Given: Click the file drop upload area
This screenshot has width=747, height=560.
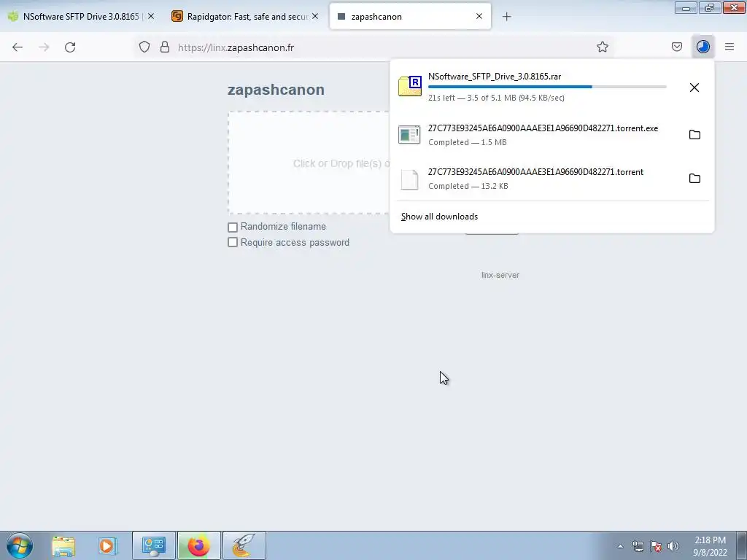Looking at the screenshot, I should pyautogui.click(x=309, y=163).
